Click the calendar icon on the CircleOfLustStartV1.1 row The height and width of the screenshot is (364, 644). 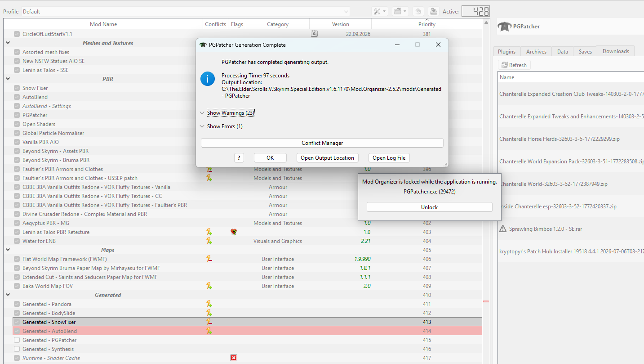(315, 34)
